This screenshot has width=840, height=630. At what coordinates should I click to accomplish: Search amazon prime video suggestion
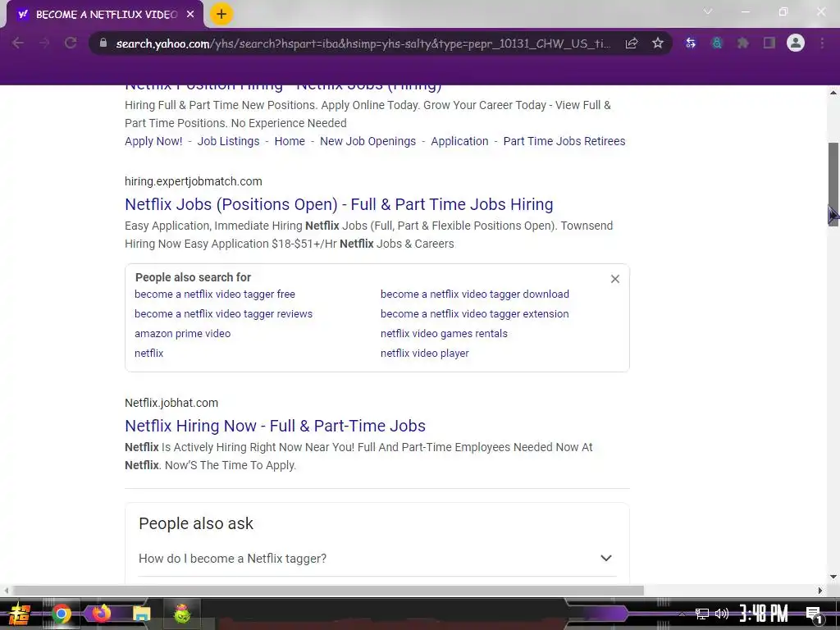point(183,334)
